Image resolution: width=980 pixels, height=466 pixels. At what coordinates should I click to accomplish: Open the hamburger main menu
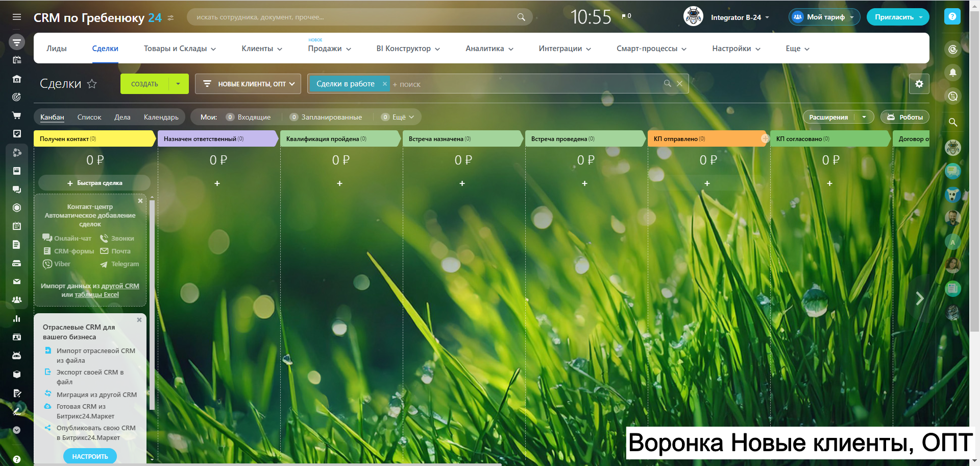click(17, 17)
